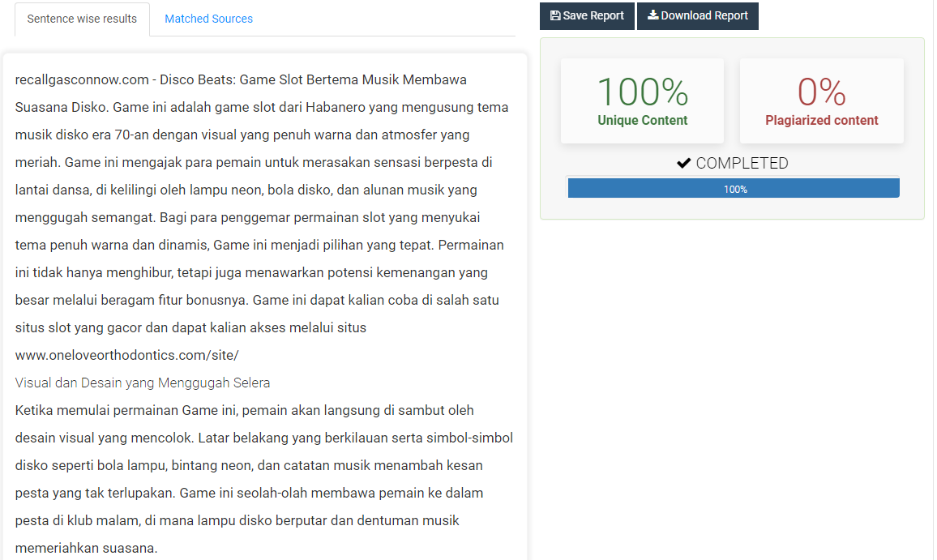Screen dimensions: 937x560
Task: Click the line starting 'disko seperti bola lampu, bintang neon'
Action: [249, 465]
